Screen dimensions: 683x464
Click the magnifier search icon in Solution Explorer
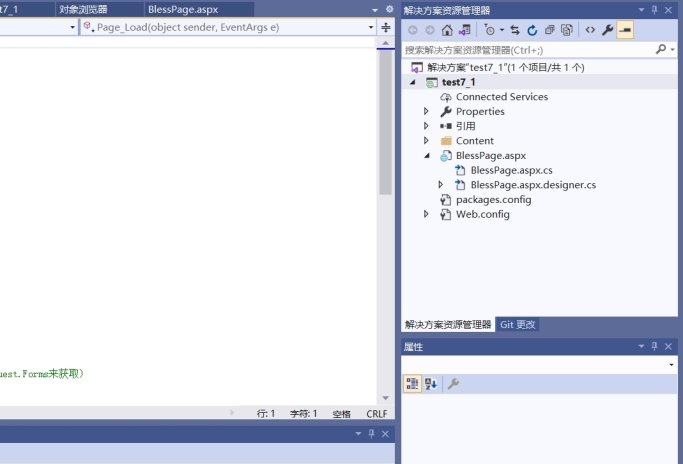click(x=661, y=49)
